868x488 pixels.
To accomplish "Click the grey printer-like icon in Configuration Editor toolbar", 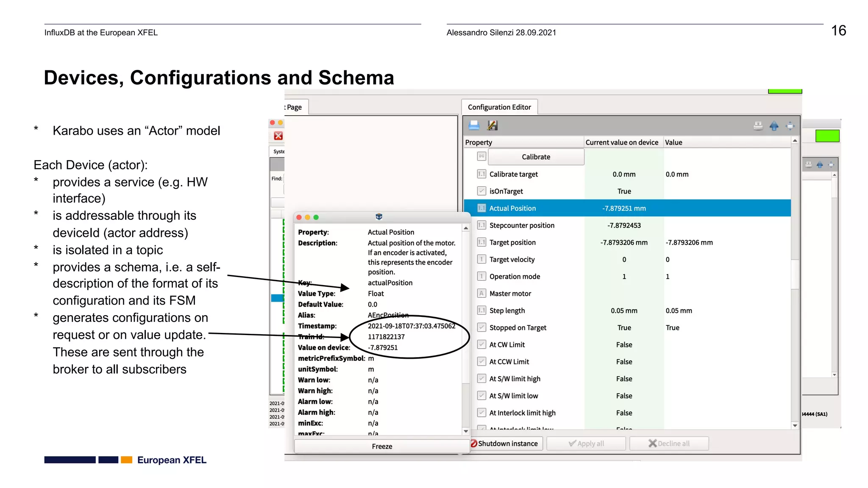I will point(758,126).
